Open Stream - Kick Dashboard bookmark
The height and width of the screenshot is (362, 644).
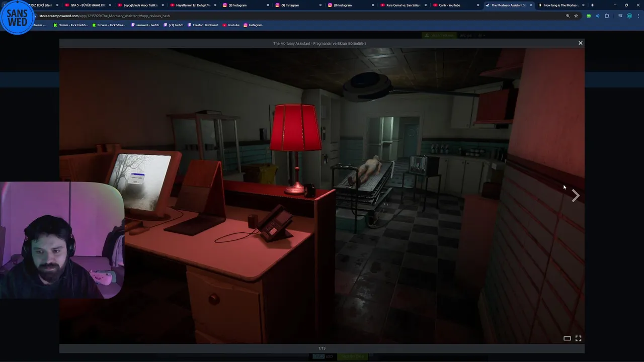70,25
